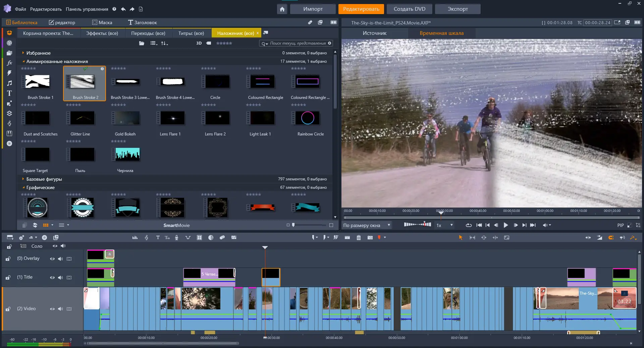Click the Создать DVD button
The height and width of the screenshot is (348, 644).
point(409,9)
